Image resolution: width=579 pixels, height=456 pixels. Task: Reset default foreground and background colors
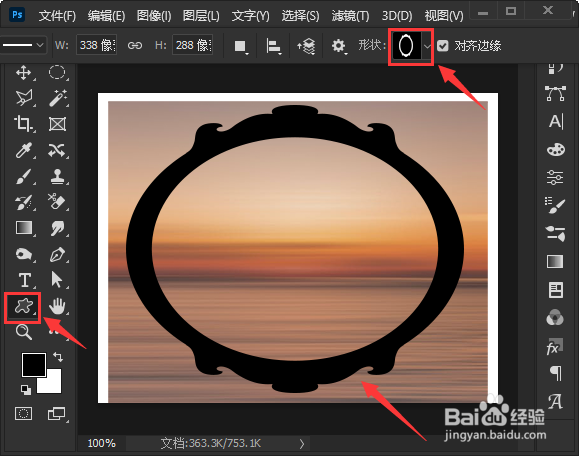pos(26,390)
